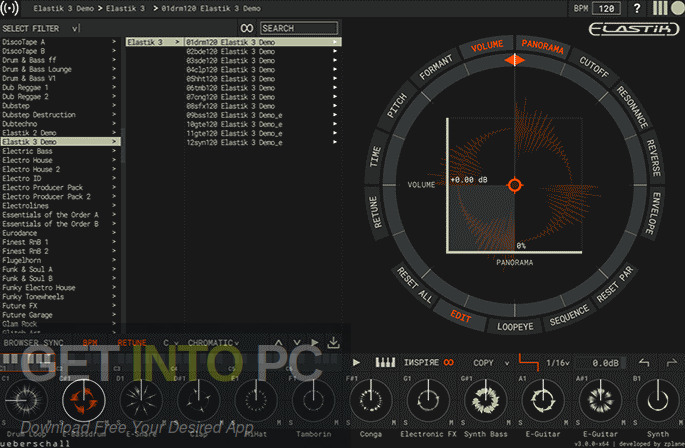Screen dimensions: 685x448
Task: Toggle the Reverse wheel segment
Action: point(653,157)
